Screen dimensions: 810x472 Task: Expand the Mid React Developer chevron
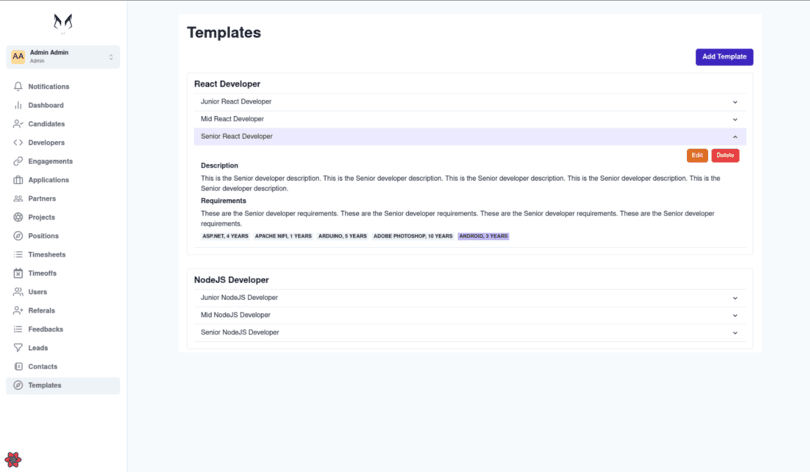(735, 119)
